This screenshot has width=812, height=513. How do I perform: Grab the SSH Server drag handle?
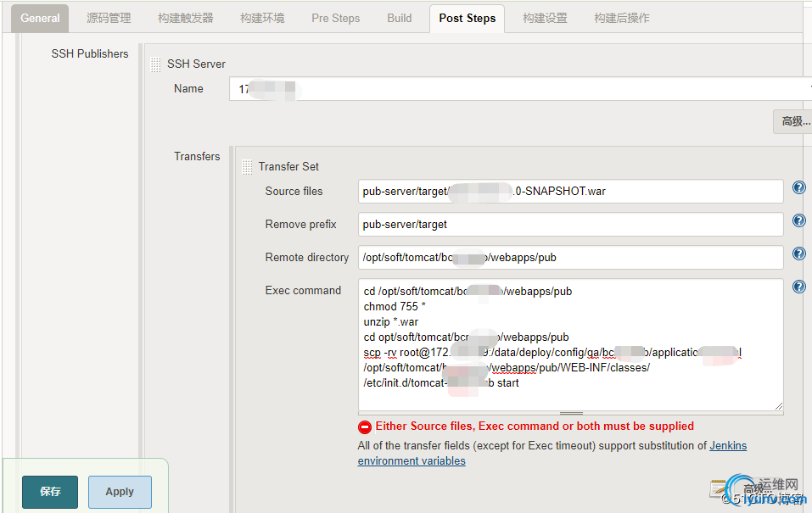point(155,64)
